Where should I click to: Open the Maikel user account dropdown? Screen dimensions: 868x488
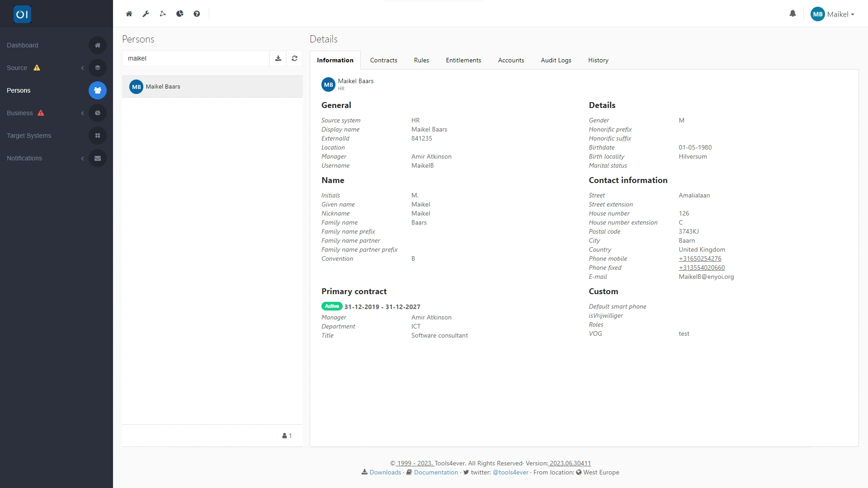(x=833, y=14)
